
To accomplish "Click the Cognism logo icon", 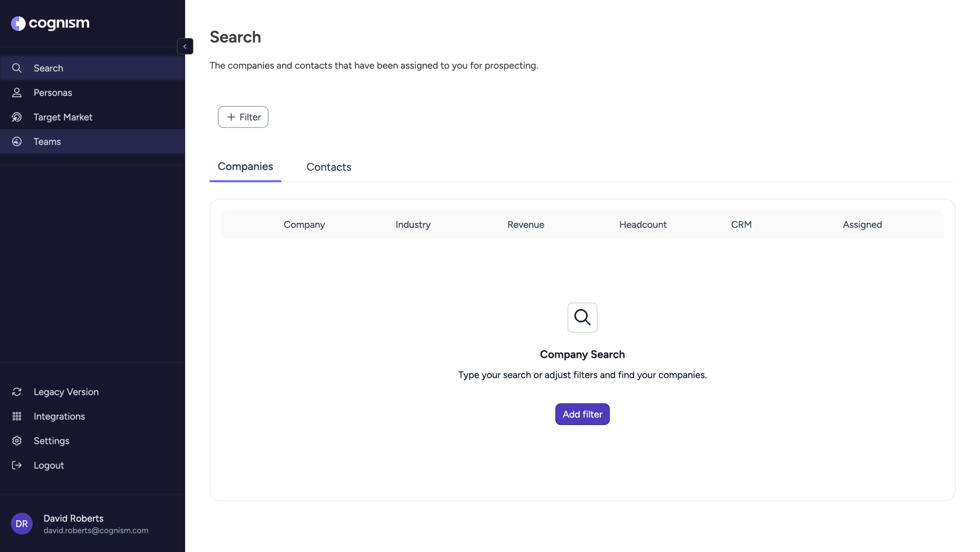I will [18, 23].
